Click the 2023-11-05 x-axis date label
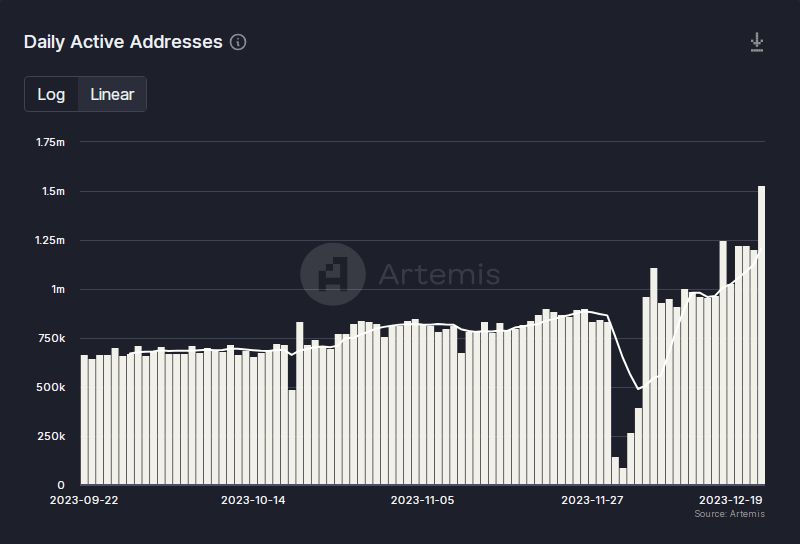Image resolution: width=800 pixels, height=544 pixels. 423,499
